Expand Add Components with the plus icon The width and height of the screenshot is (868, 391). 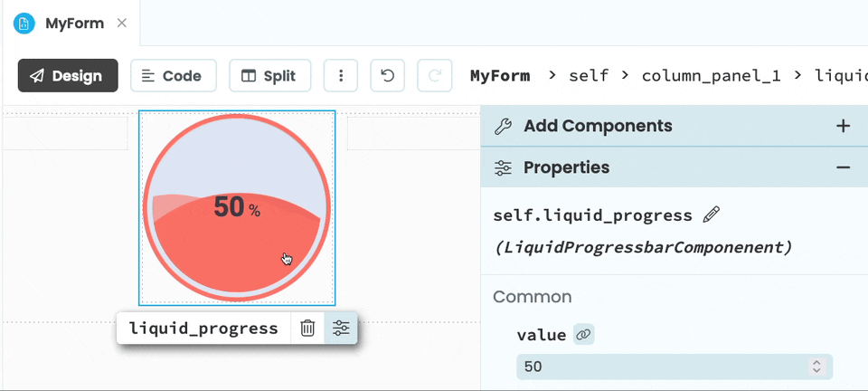pyautogui.click(x=843, y=126)
